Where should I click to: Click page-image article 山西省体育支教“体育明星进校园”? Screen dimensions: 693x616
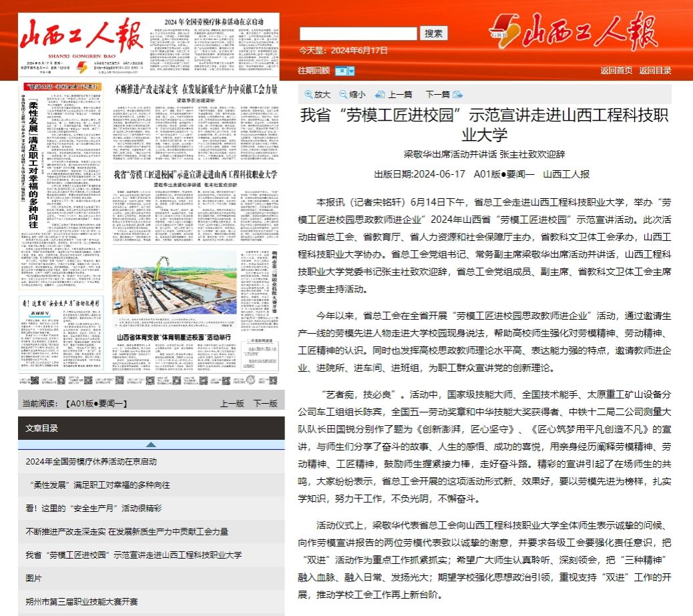174,337
